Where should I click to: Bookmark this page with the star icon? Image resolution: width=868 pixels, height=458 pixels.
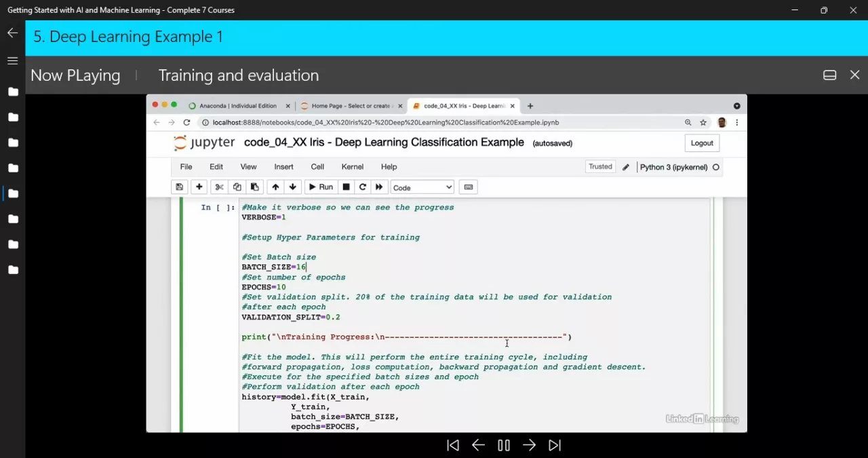[703, 123]
